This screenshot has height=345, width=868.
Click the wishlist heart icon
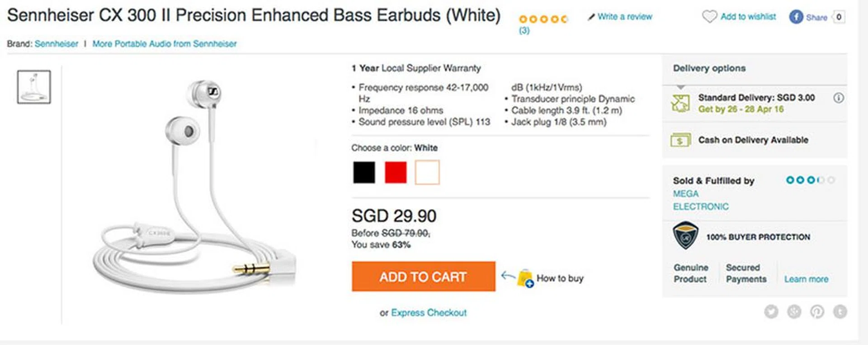point(709,17)
